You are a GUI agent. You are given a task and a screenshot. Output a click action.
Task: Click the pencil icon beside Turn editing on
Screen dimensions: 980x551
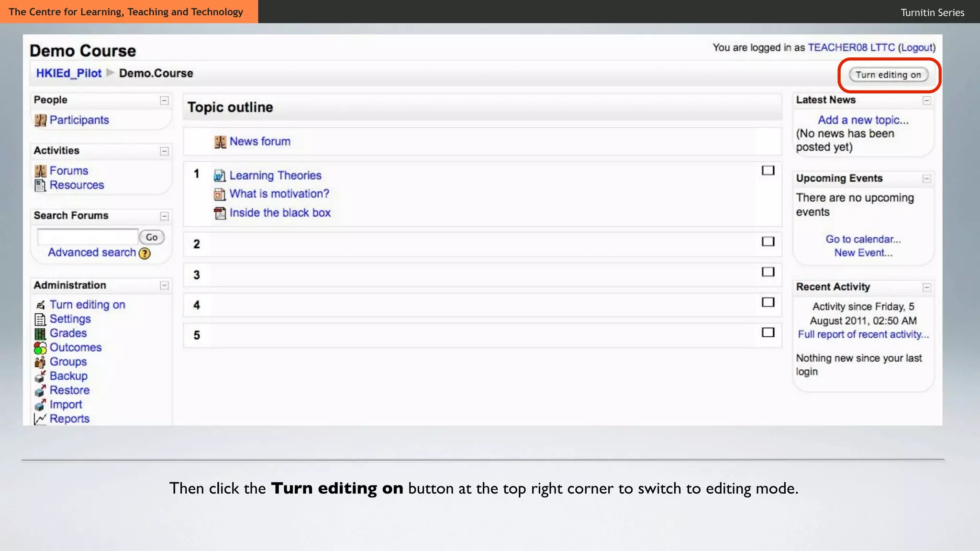click(x=41, y=305)
